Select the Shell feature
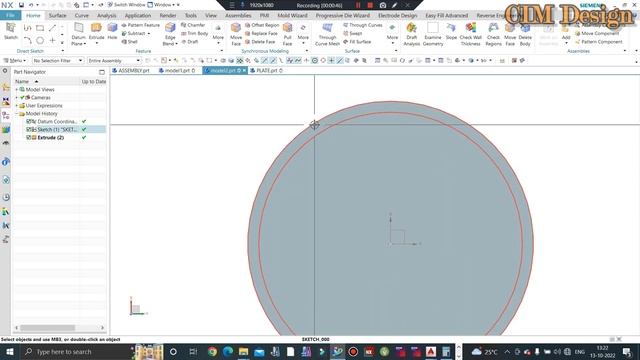Image resolution: width=640 pixels, height=360 pixels. click(x=129, y=42)
